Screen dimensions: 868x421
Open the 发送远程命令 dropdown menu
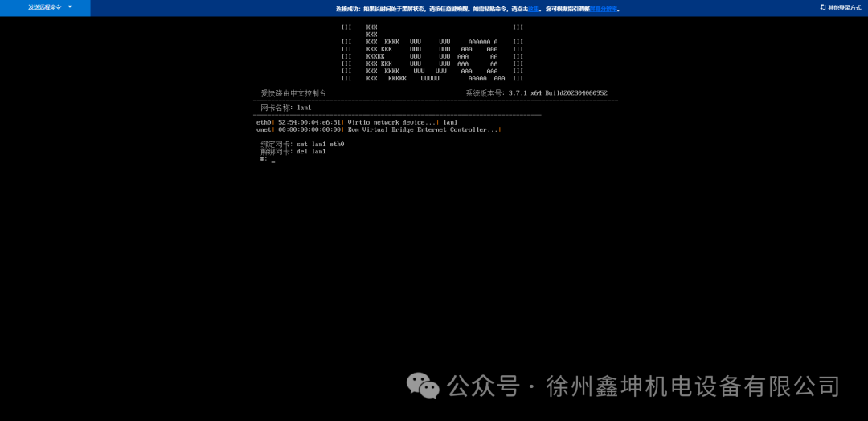45,7
